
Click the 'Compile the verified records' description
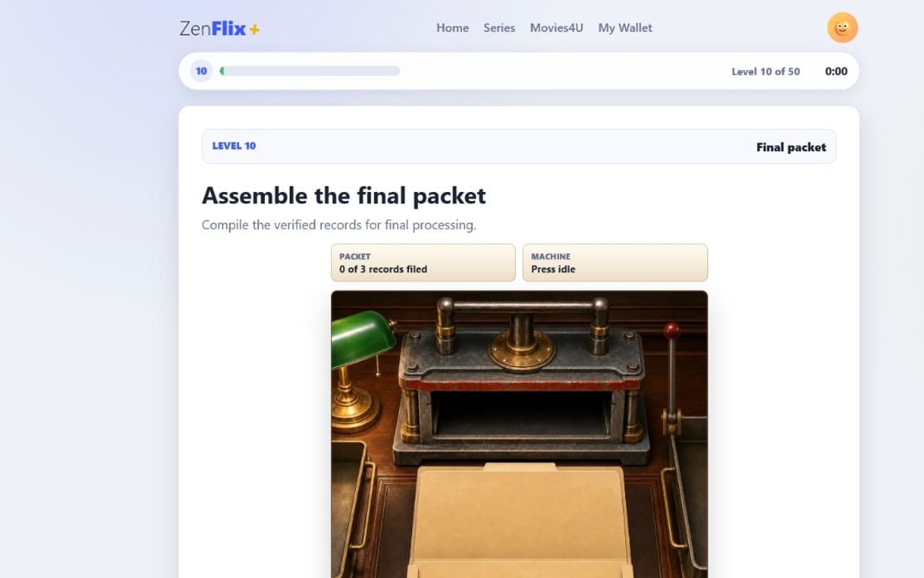click(339, 225)
